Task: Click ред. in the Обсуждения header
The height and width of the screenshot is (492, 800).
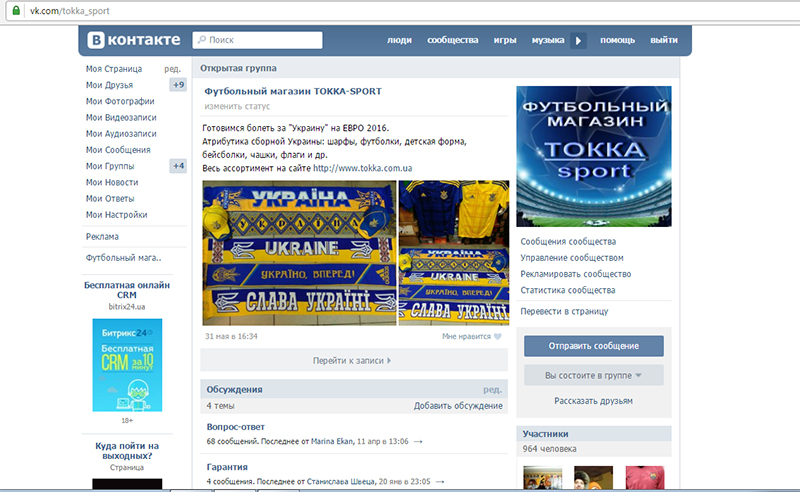Action: tap(492, 389)
